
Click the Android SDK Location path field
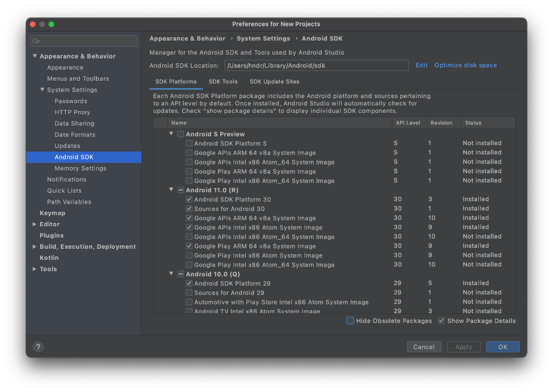tap(317, 65)
